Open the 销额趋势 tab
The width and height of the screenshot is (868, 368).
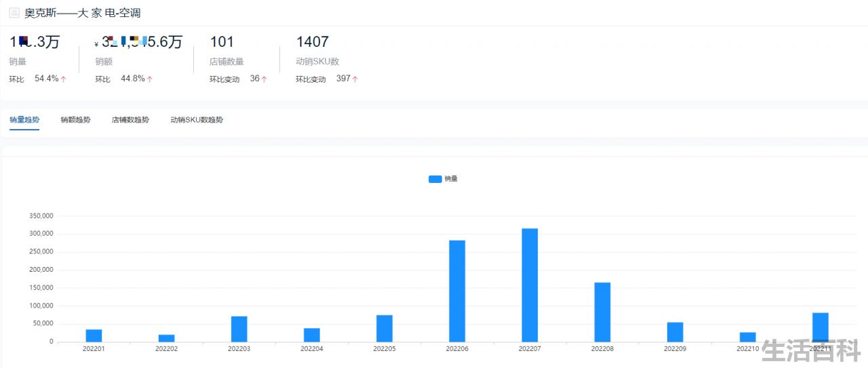pos(75,120)
